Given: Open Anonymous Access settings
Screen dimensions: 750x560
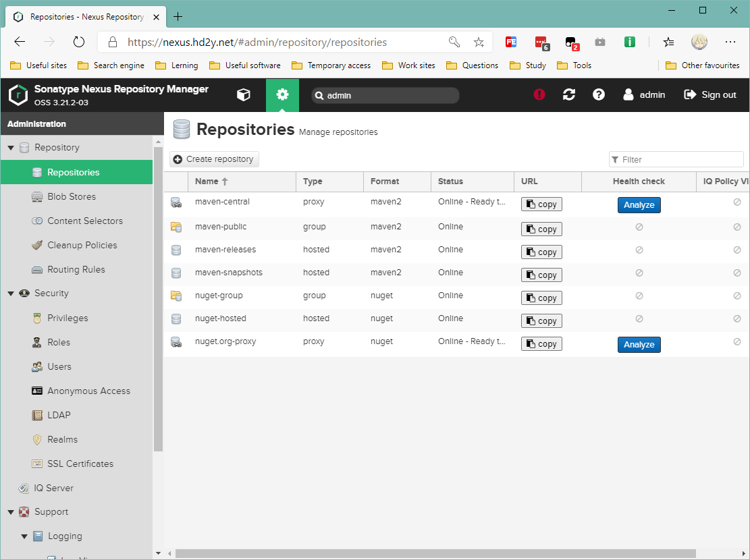Looking at the screenshot, I should click(76, 391).
